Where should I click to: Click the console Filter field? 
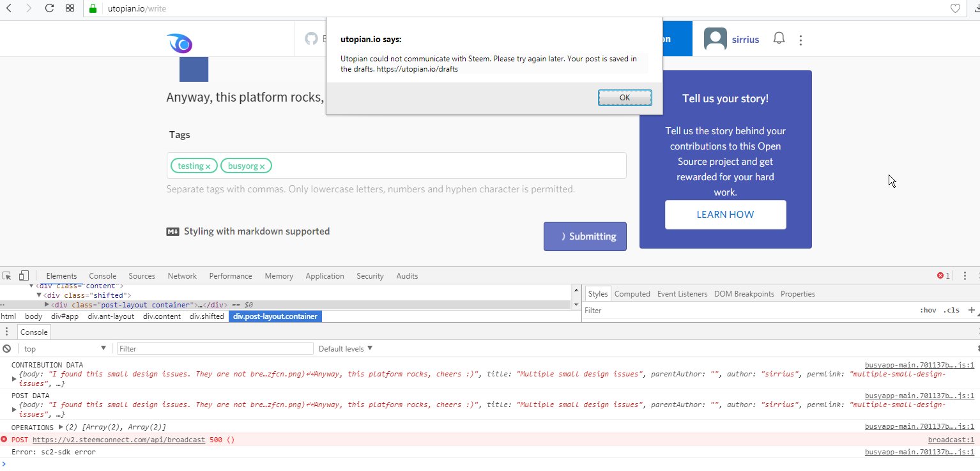[215, 348]
